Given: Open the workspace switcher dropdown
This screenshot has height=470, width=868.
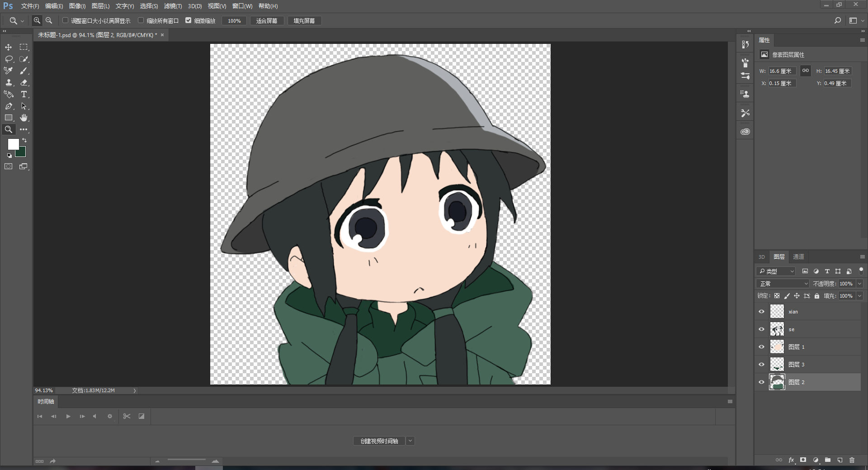Looking at the screenshot, I should (x=856, y=20).
